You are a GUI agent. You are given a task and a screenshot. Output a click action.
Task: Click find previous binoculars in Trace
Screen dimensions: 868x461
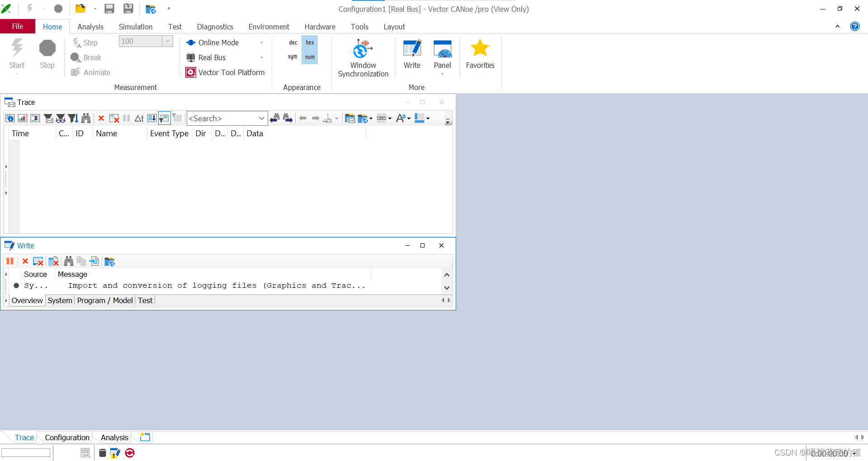[274, 119]
